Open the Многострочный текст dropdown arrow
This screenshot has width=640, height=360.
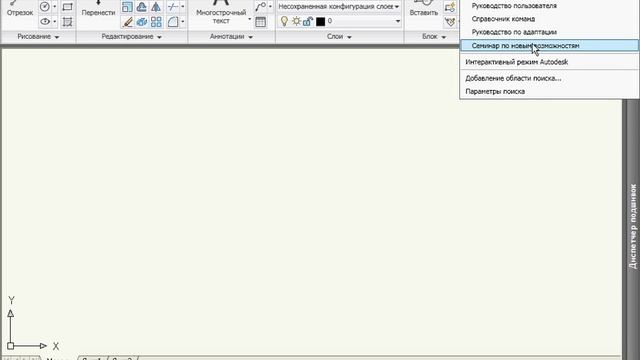pos(249,19)
